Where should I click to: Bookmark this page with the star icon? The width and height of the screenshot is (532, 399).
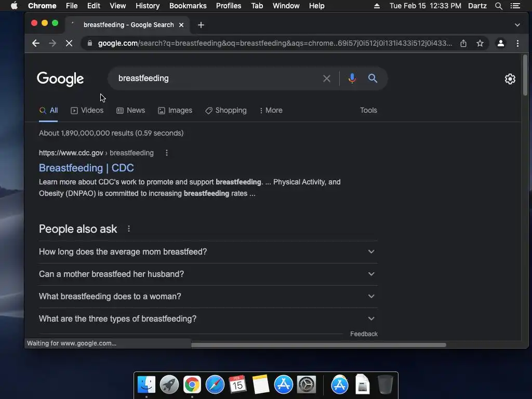(x=480, y=43)
